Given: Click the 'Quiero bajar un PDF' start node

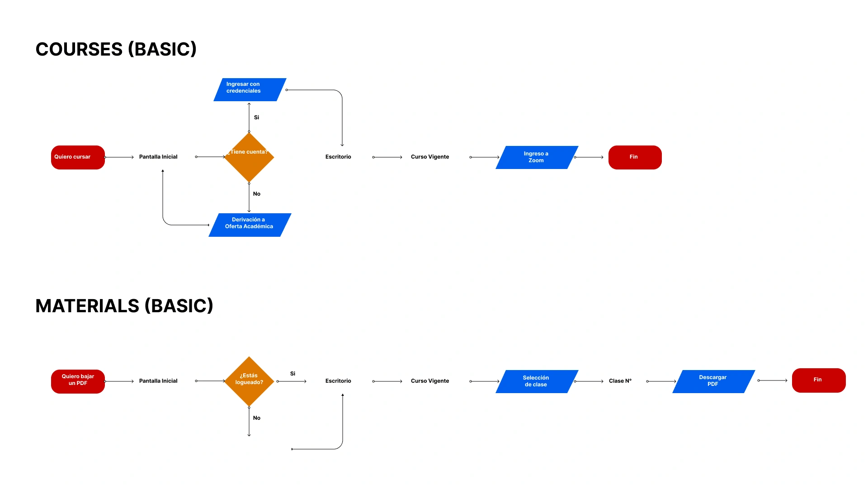Looking at the screenshot, I should (x=77, y=380).
